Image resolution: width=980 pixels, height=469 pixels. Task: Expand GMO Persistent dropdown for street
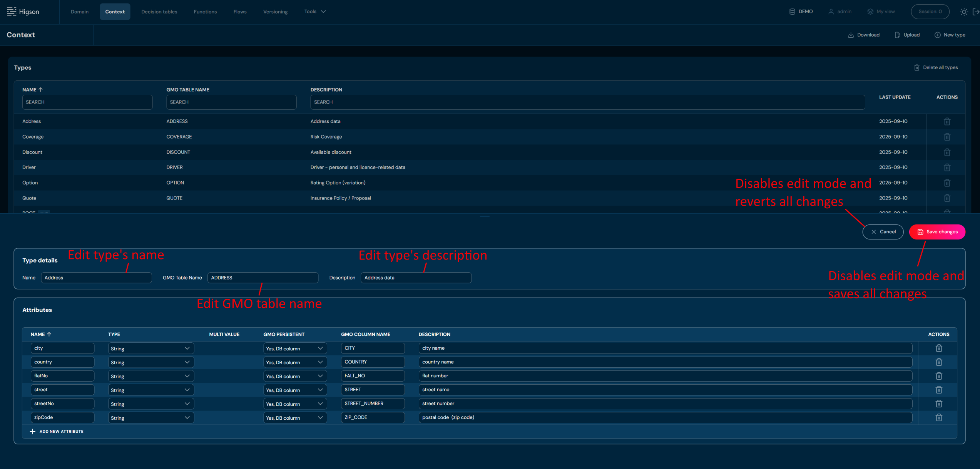tap(295, 390)
